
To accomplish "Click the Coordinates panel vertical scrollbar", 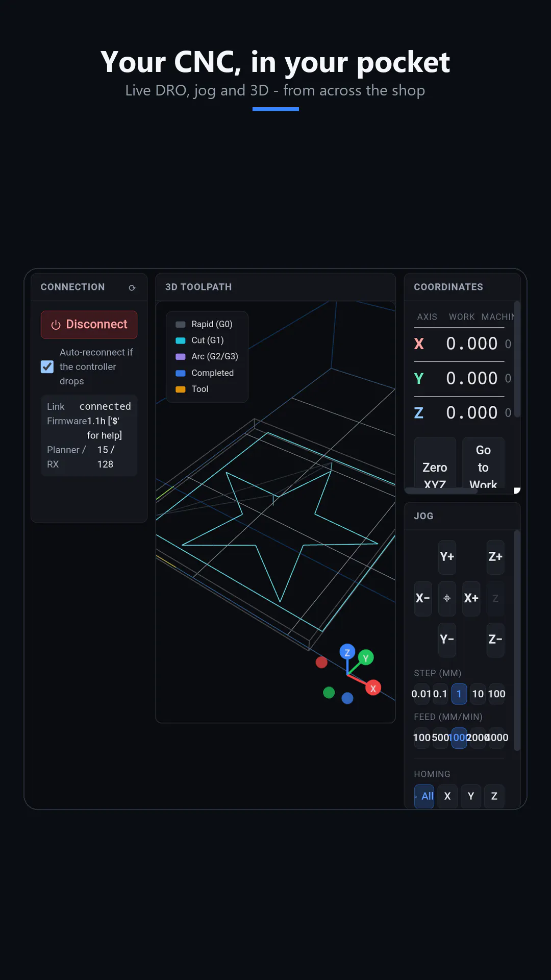I will (517, 359).
